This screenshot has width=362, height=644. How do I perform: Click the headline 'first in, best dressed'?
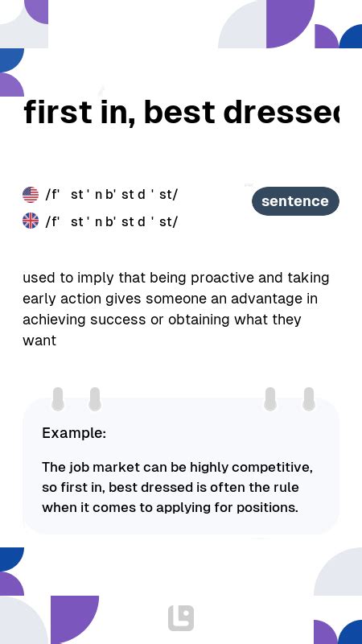[x=182, y=113]
